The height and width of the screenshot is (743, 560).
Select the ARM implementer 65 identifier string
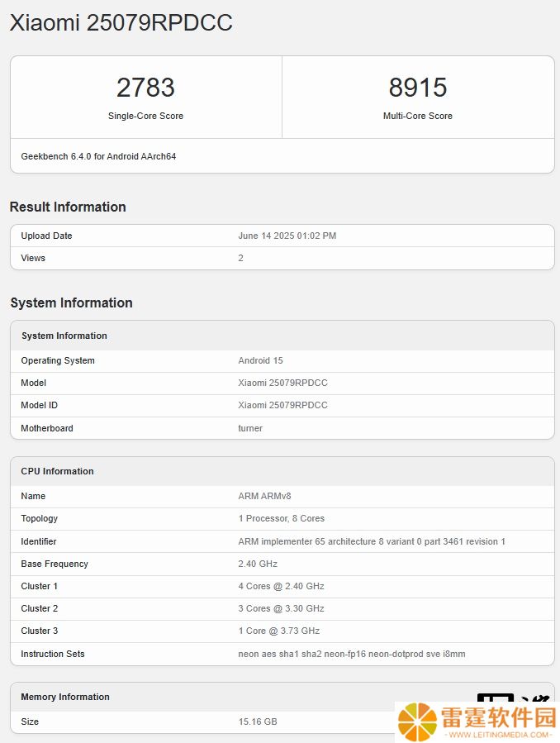[372, 541]
